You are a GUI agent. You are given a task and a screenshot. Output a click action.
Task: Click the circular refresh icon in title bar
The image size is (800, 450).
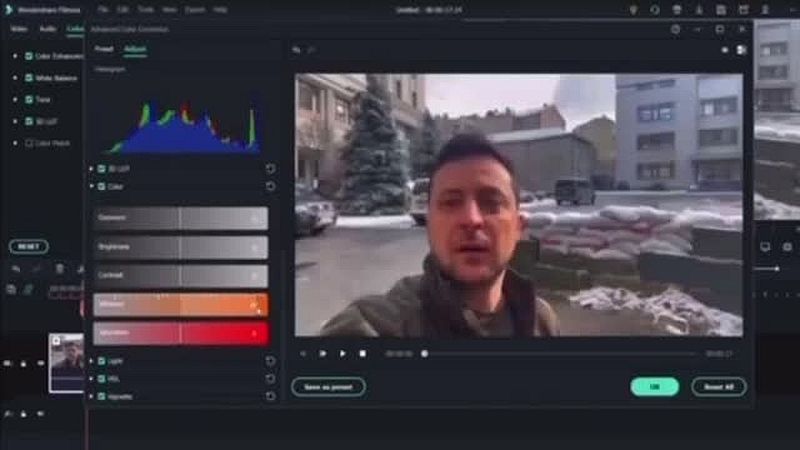pyautogui.click(x=655, y=10)
